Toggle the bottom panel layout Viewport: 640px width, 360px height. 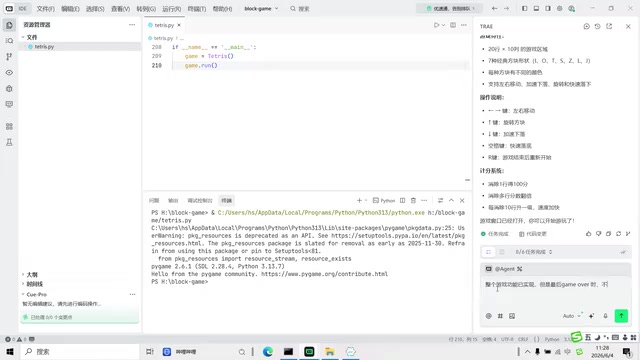pos(536,9)
